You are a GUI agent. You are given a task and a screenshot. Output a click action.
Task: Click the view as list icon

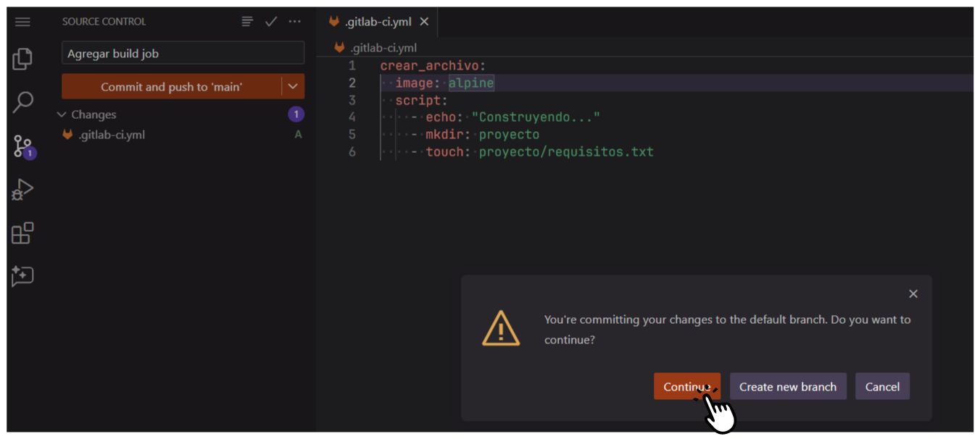248,22
